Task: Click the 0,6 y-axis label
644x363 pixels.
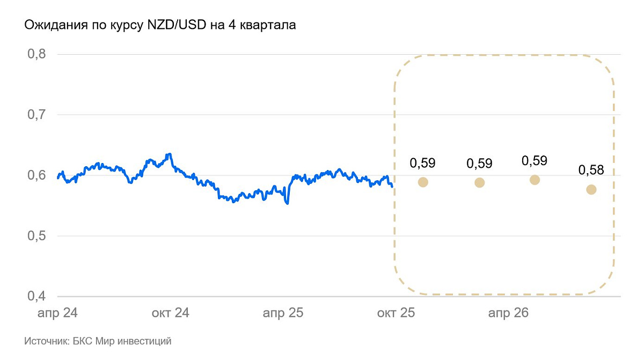Action: point(36,175)
